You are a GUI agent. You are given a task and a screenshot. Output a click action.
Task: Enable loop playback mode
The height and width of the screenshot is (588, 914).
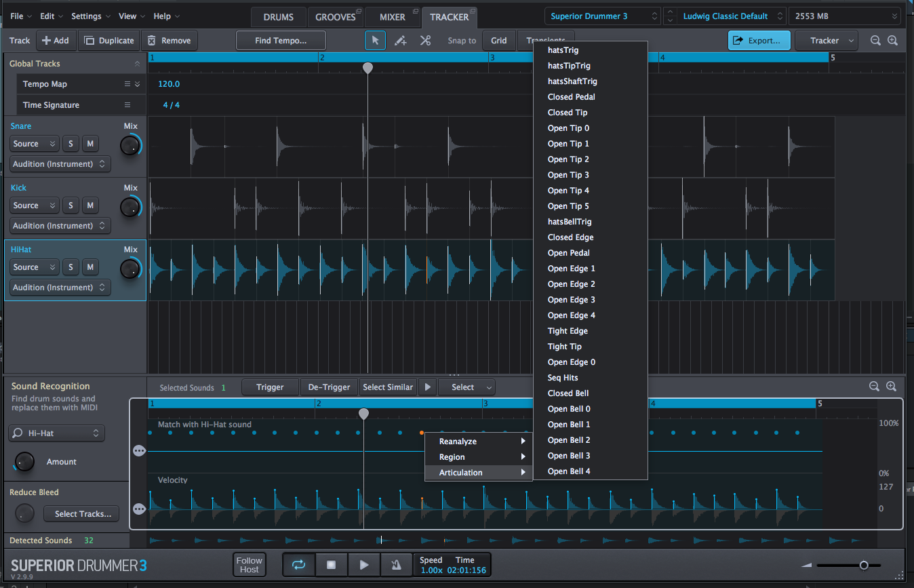click(x=298, y=564)
